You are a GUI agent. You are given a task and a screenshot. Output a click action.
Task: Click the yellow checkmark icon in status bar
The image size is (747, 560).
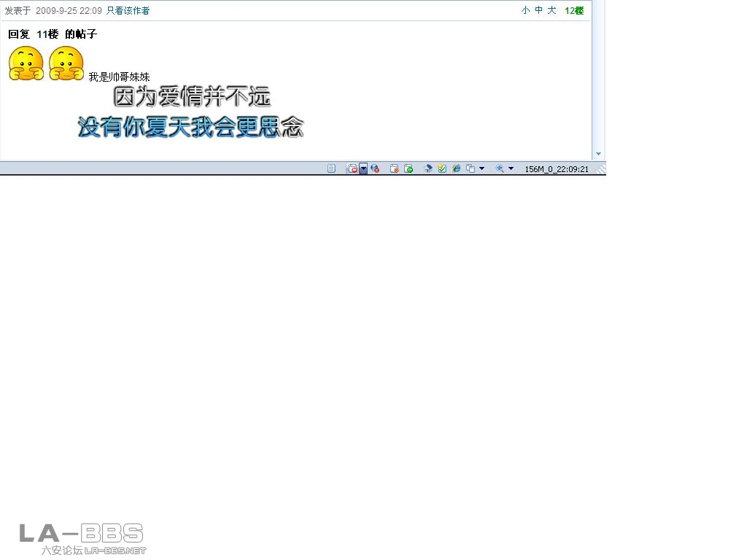[442, 168]
